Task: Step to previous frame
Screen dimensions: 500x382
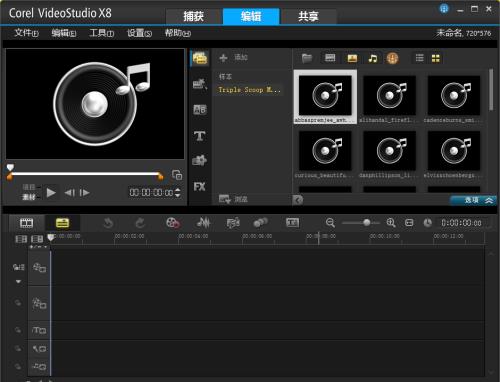Action: (x=70, y=193)
